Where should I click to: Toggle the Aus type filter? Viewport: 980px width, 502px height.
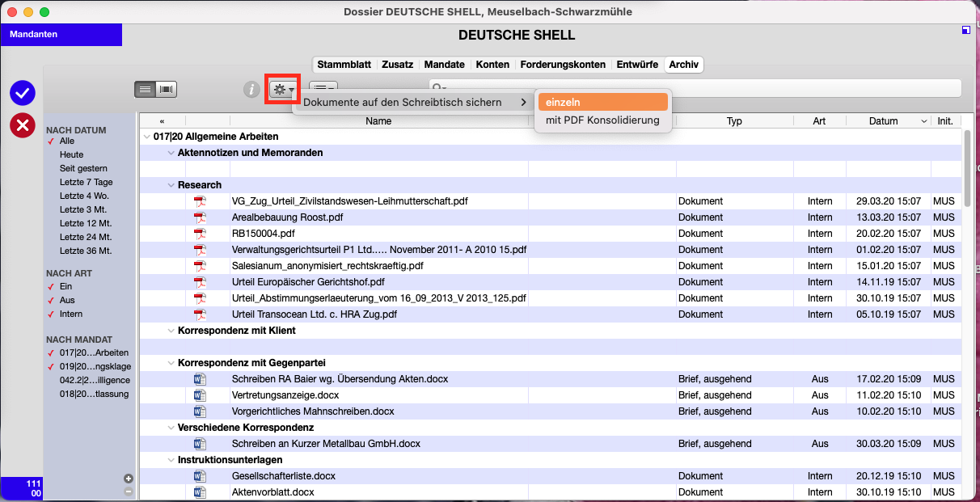[x=65, y=300]
